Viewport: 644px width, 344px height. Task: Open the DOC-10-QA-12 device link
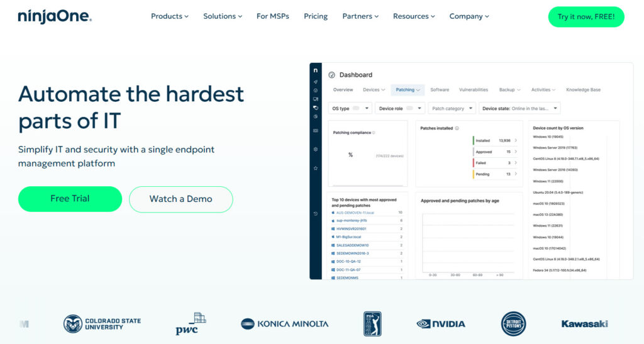pyautogui.click(x=348, y=262)
